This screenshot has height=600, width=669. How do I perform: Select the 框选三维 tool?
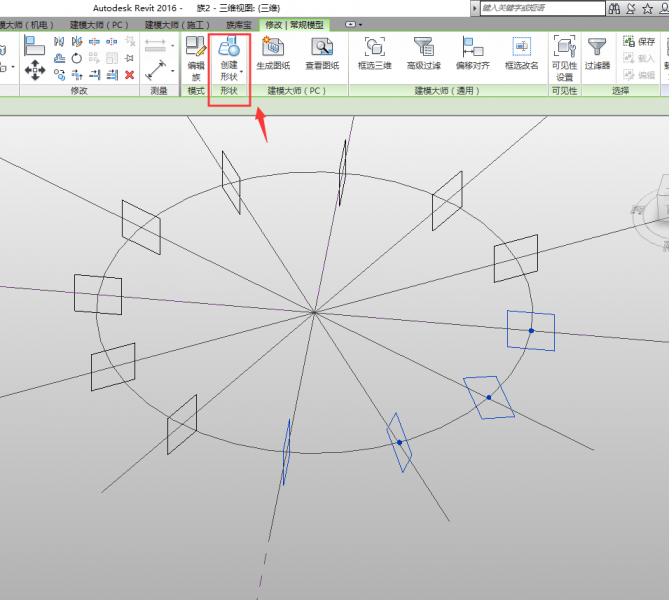pyautogui.click(x=375, y=55)
